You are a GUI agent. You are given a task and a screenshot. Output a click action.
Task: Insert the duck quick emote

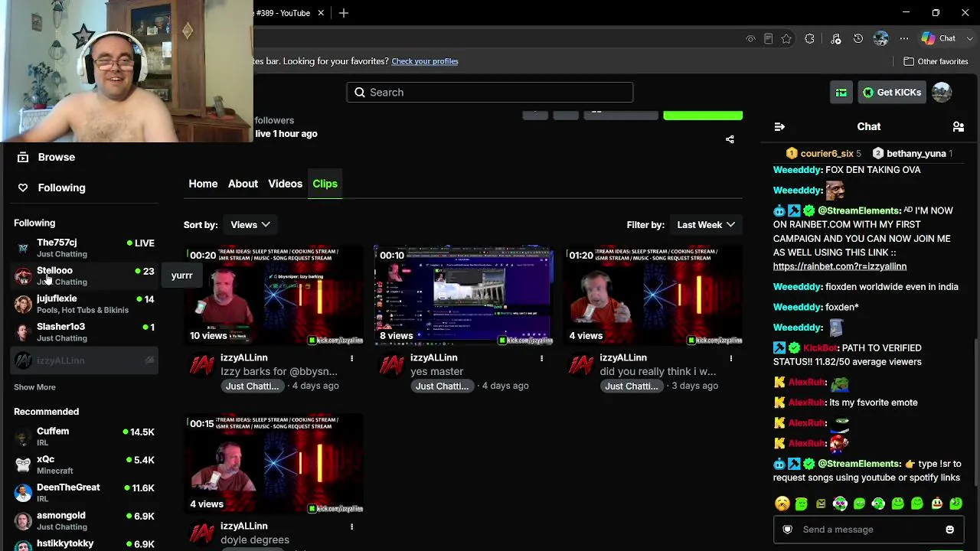pyautogui.click(x=936, y=504)
